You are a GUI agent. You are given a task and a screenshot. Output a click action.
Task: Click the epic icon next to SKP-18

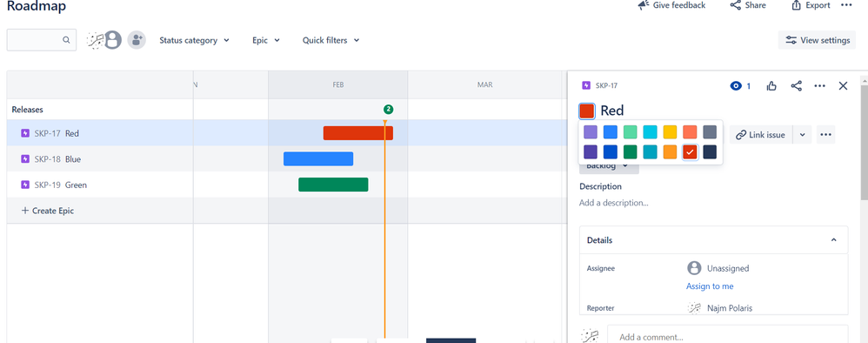click(25, 159)
